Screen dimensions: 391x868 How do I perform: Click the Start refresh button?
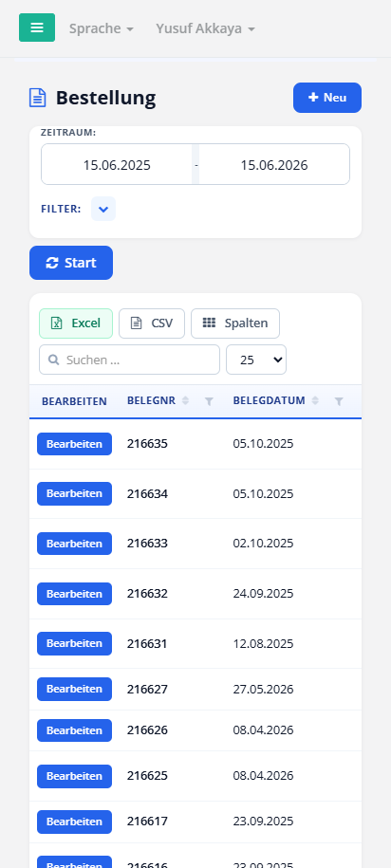71,263
